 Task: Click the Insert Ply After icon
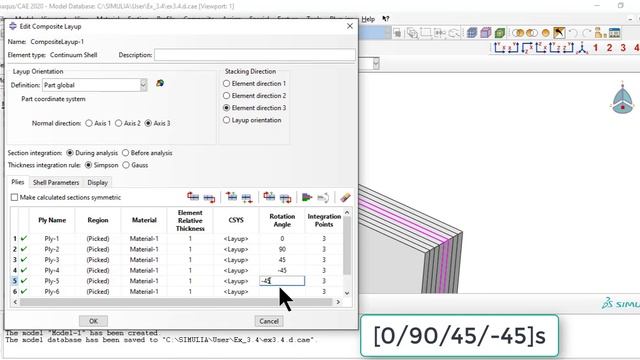tap(247, 198)
